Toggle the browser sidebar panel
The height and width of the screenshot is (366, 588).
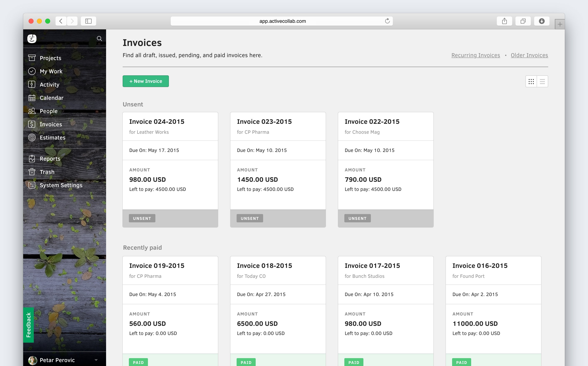point(88,21)
